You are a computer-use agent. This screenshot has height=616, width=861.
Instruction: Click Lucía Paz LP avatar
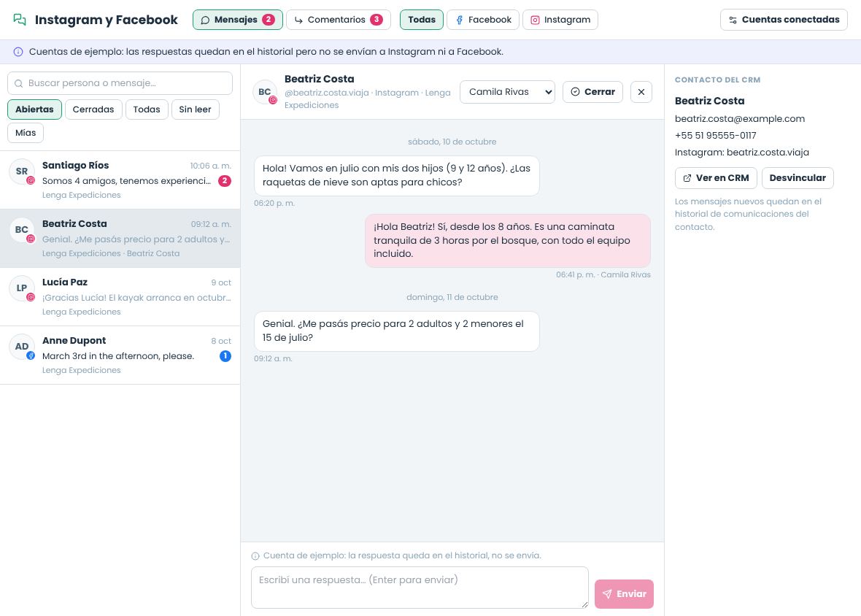[21, 288]
